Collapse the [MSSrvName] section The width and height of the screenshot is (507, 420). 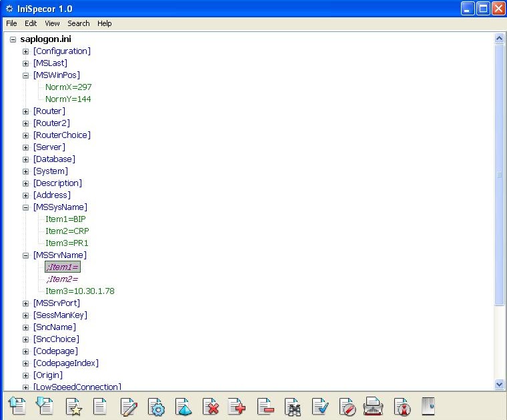coord(25,255)
